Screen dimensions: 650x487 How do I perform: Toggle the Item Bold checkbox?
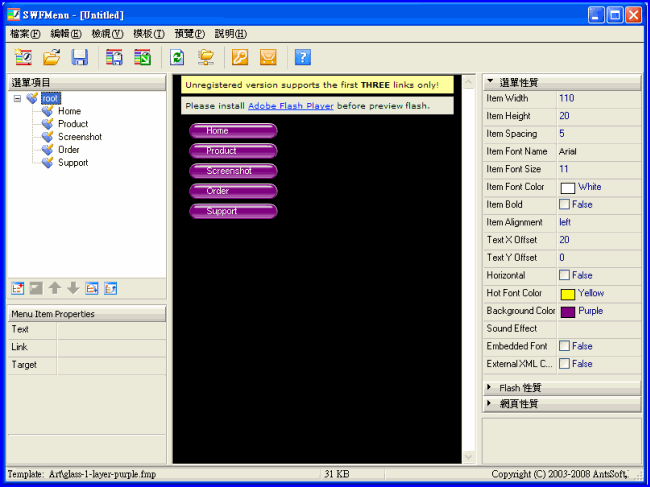point(565,205)
